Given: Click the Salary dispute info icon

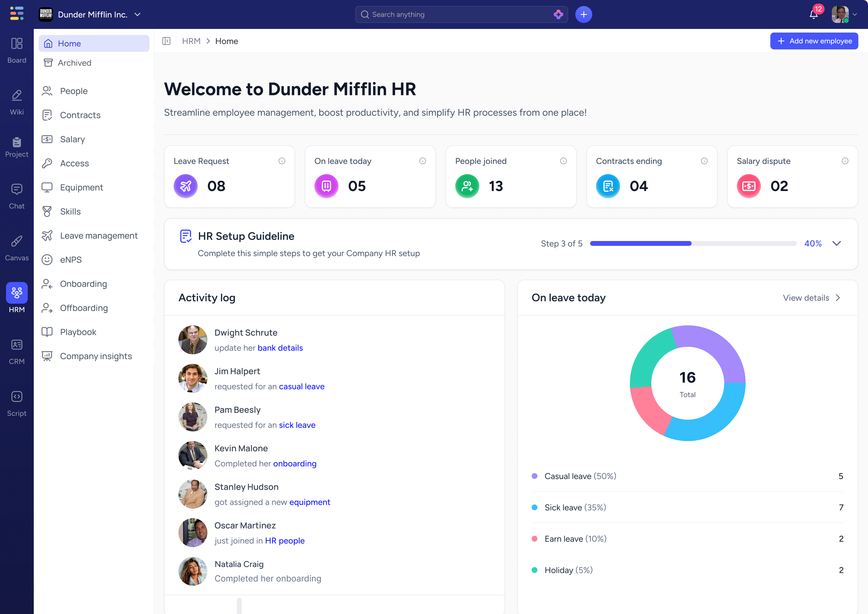Looking at the screenshot, I should (x=844, y=161).
